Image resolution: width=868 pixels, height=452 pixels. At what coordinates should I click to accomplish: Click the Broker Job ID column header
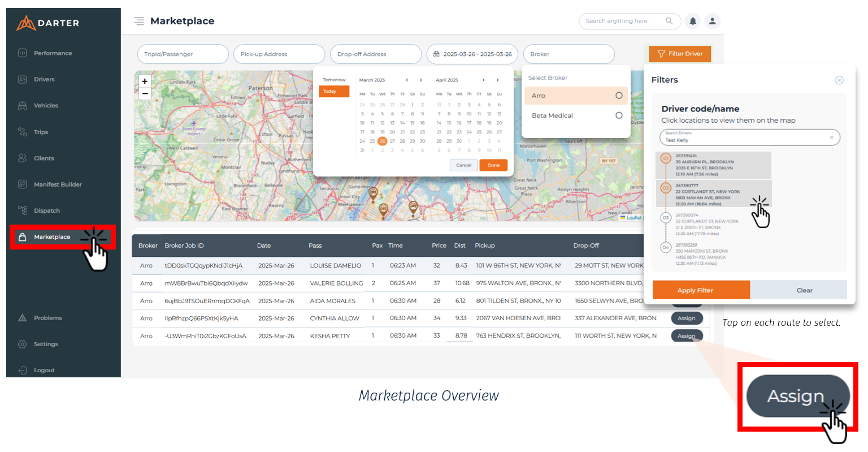pos(184,246)
